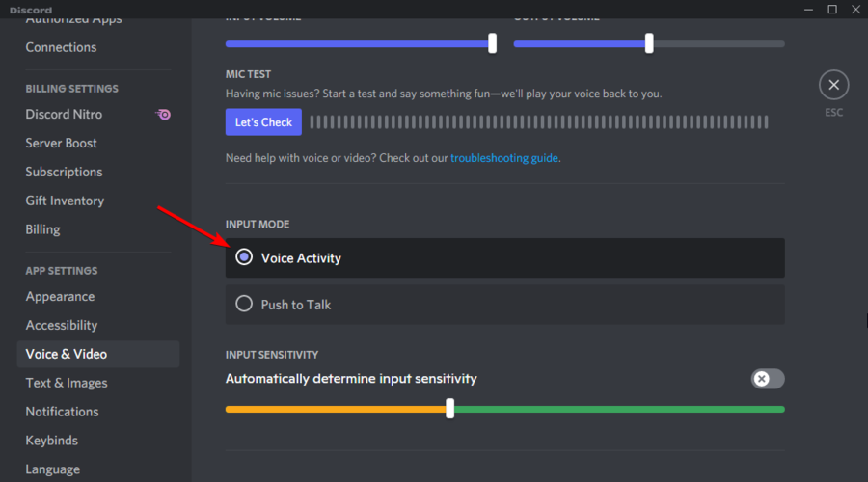Click the Nitro badge icon in sidebar

(163, 115)
